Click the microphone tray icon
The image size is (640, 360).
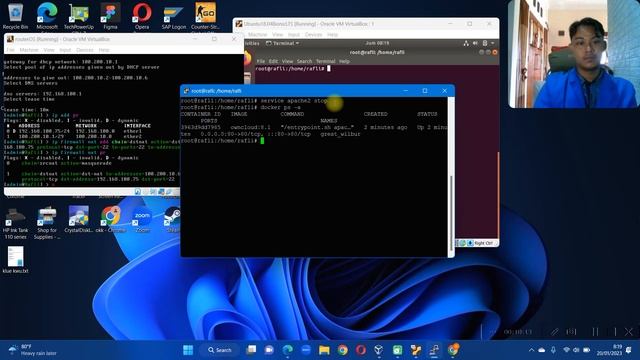[x=553, y=350]
